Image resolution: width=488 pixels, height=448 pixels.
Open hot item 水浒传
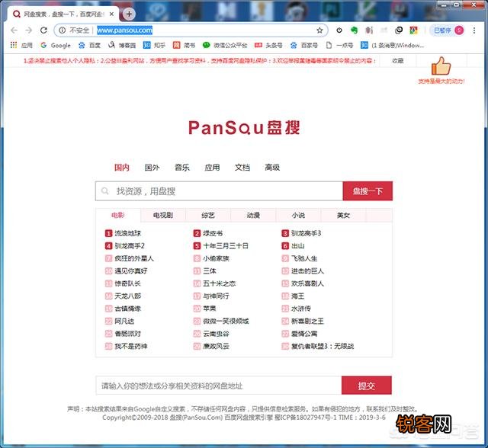[301, 309]
